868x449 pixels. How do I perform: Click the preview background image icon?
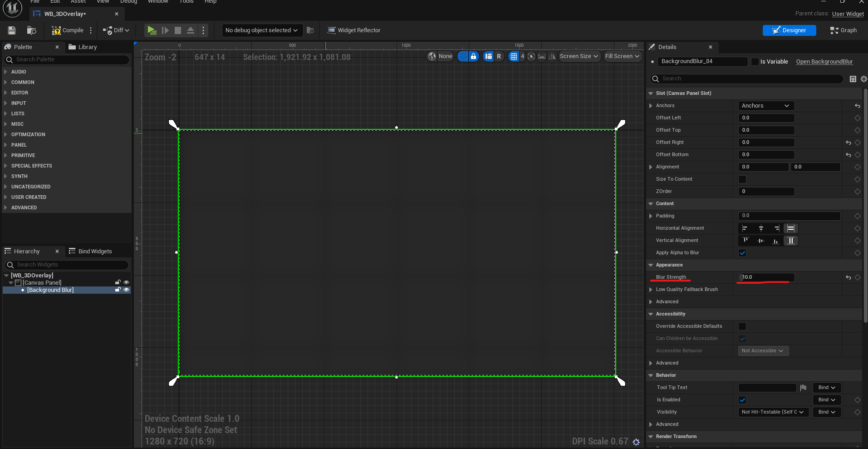(x=542, y=56)
